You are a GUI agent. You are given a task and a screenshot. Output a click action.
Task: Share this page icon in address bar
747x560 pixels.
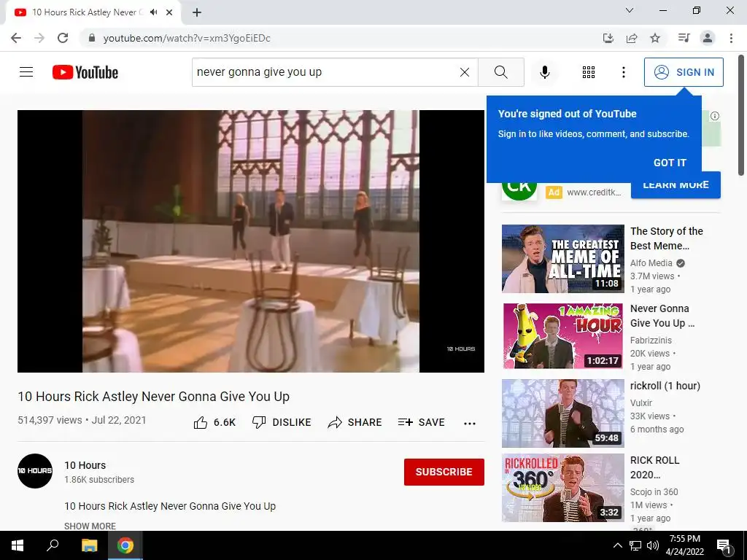(632, 38)
